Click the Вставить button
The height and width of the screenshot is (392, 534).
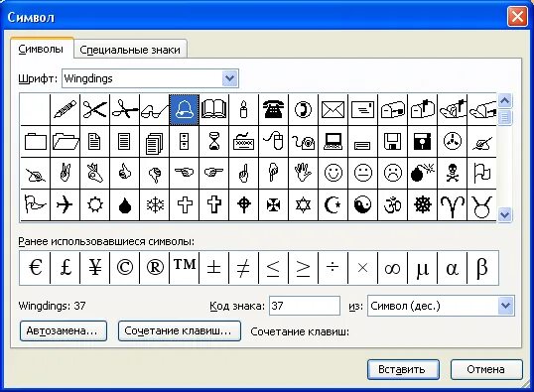(403, 369)
